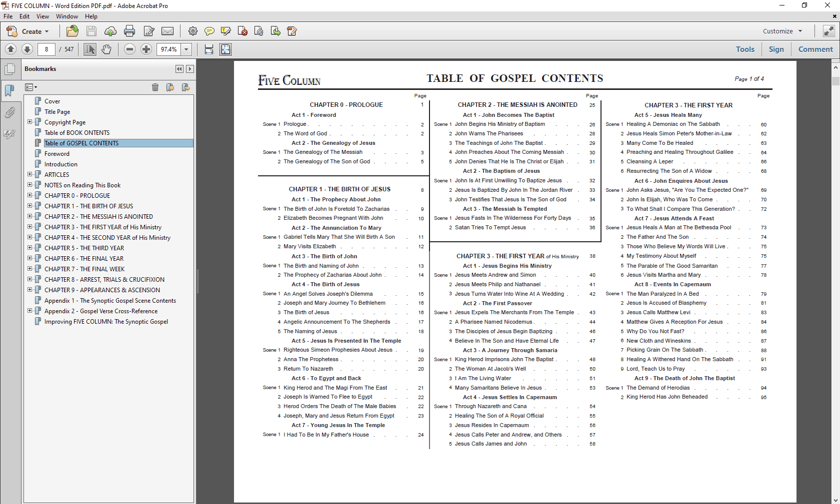The image size is (840, 504).
Task: Open the Window menu
Action: pyautogui.click(x=67, y=16)
